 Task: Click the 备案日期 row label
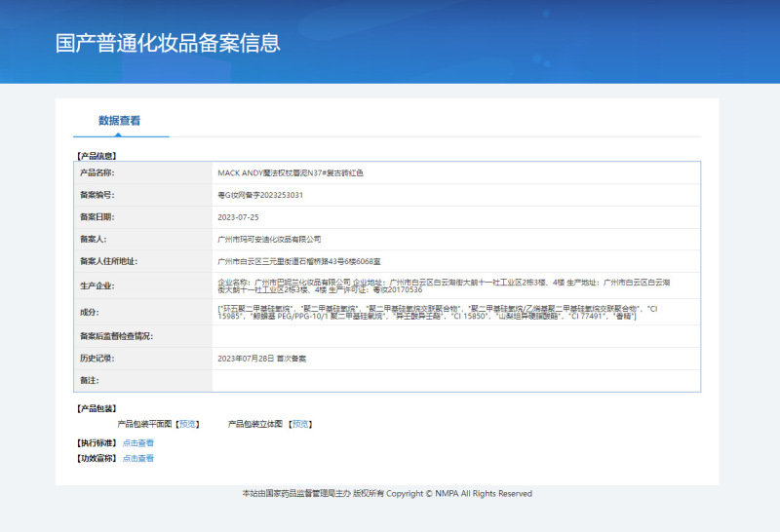tap(97, 216)
